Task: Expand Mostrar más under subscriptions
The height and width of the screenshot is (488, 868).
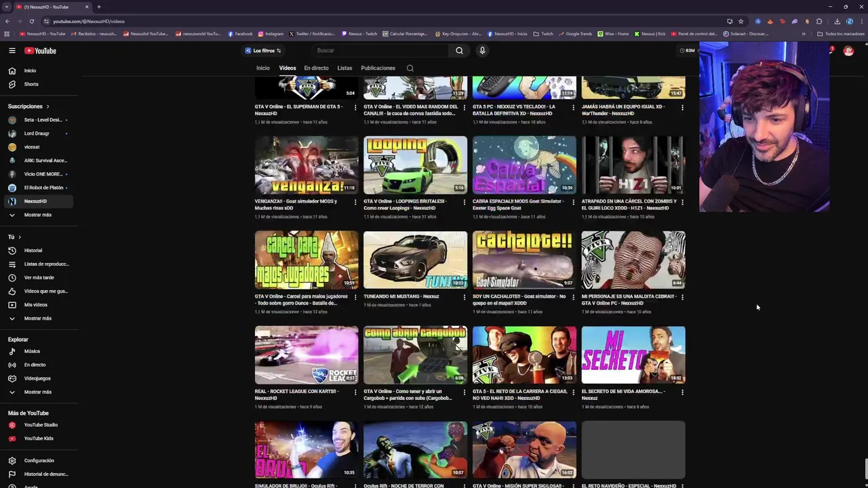Action: point(39,215)
